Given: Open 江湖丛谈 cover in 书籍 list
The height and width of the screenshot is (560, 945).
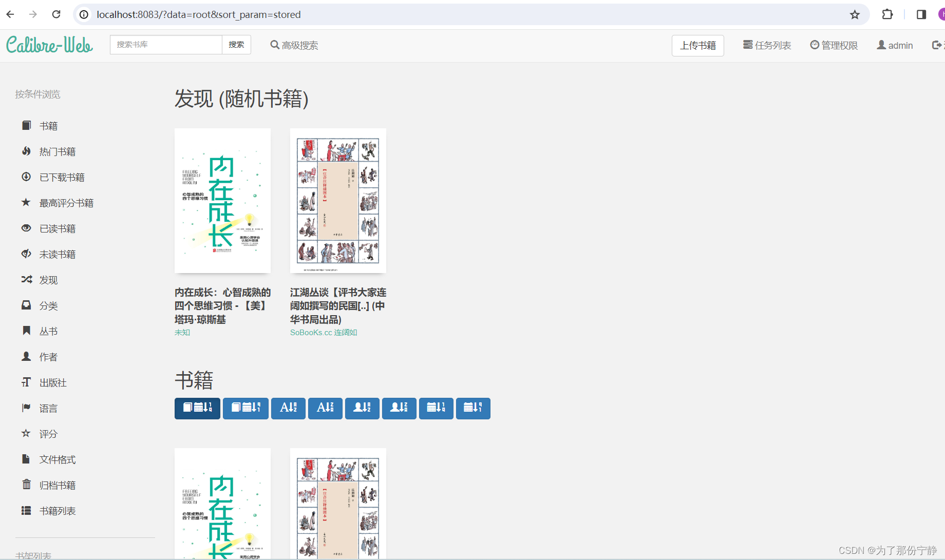Looking at the screenshot, I should [338, 504].
